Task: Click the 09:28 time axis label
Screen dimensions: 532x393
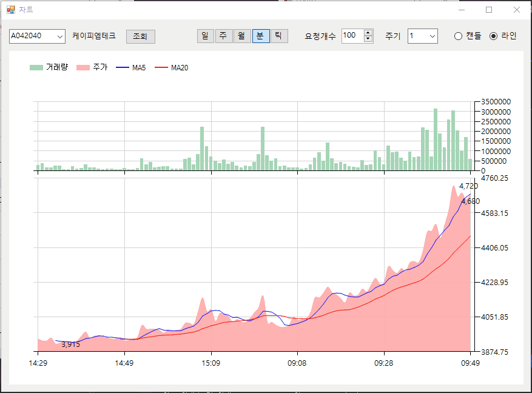Action: coord(384,363)
